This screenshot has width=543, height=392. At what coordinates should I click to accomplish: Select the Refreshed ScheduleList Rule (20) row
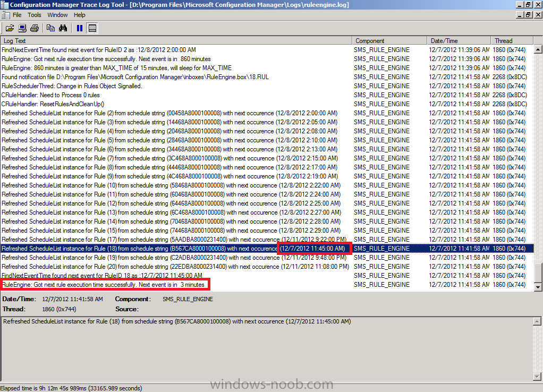267,266
